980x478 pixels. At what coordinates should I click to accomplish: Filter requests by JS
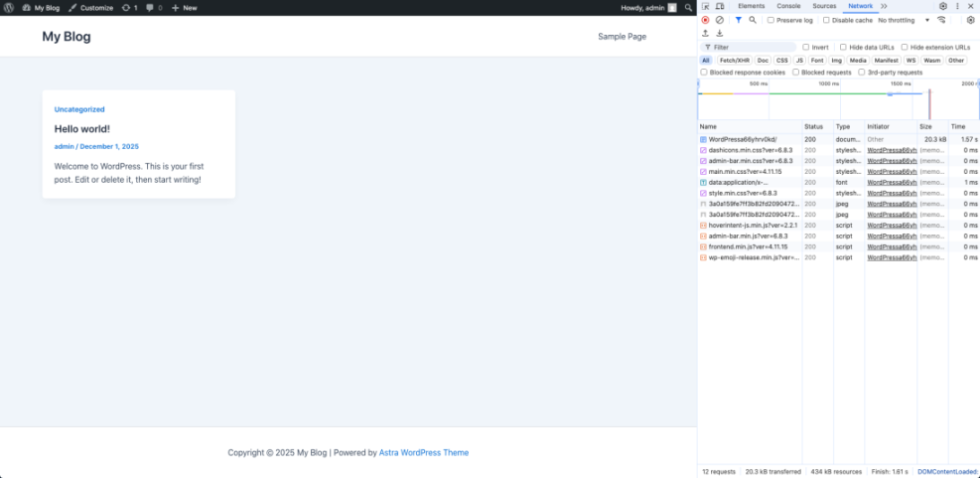tap(799, 60)
